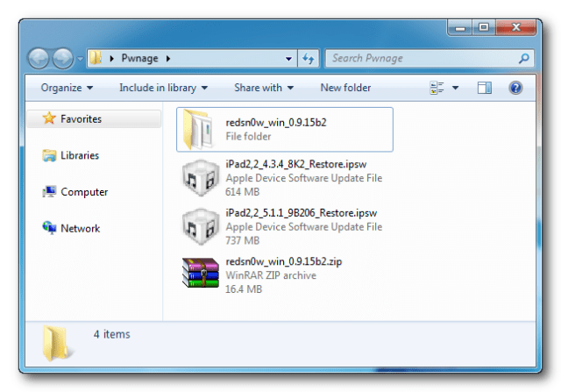This screenshot has height=392, width=561.
Task: Click the Libraries folder icon
Action: pyautogui.click(x=49, y=155)
